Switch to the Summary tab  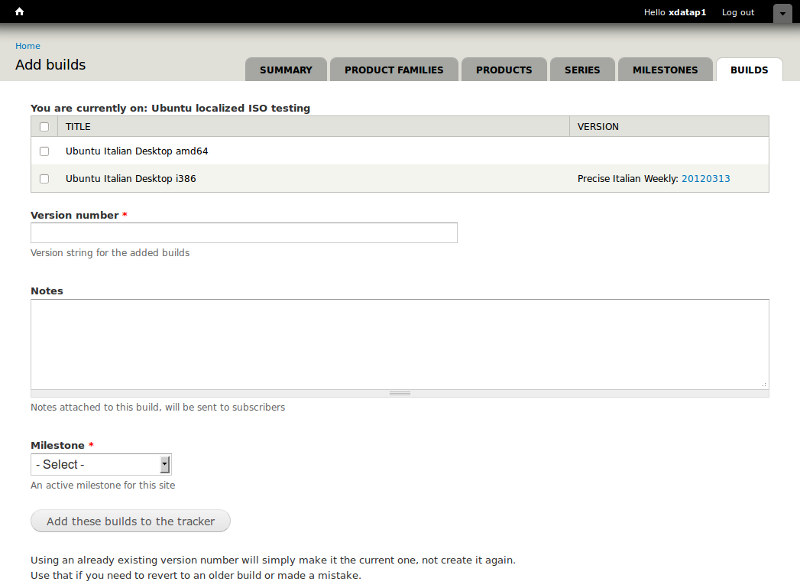[x=286, y=70]
